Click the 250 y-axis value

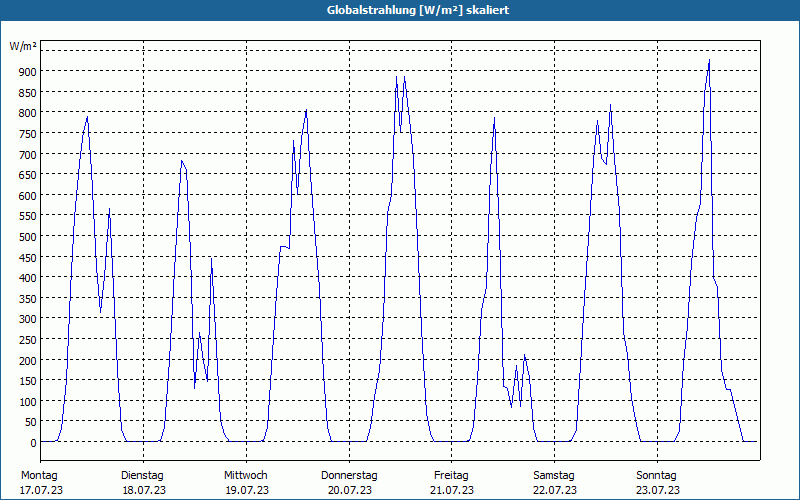[x=28, y=340]
